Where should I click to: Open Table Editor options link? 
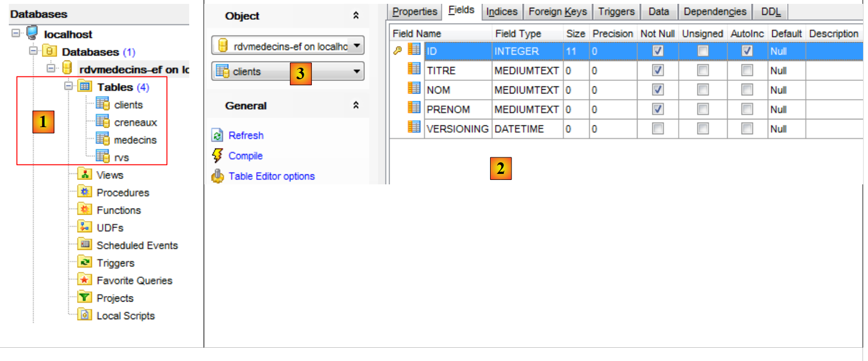pos(271,176)
